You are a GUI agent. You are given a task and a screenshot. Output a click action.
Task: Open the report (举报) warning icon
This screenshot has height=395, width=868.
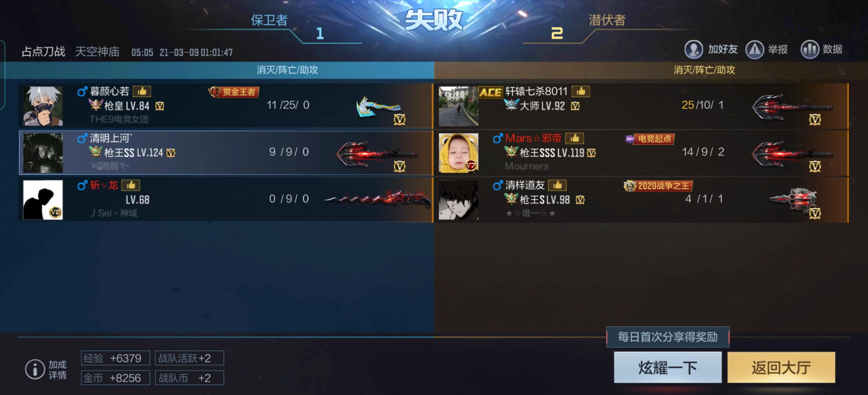(x=755, y=50)
